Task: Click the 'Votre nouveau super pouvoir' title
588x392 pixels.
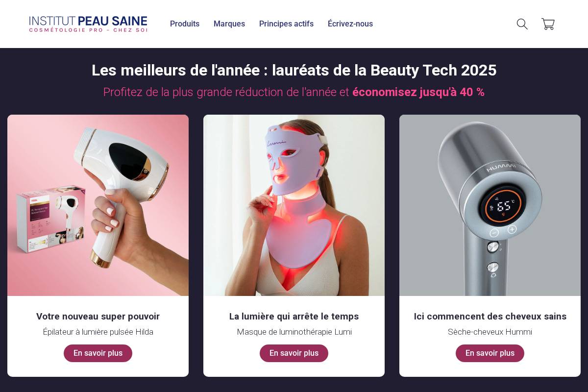Action: pyautogui.click(x=98, y=317)
